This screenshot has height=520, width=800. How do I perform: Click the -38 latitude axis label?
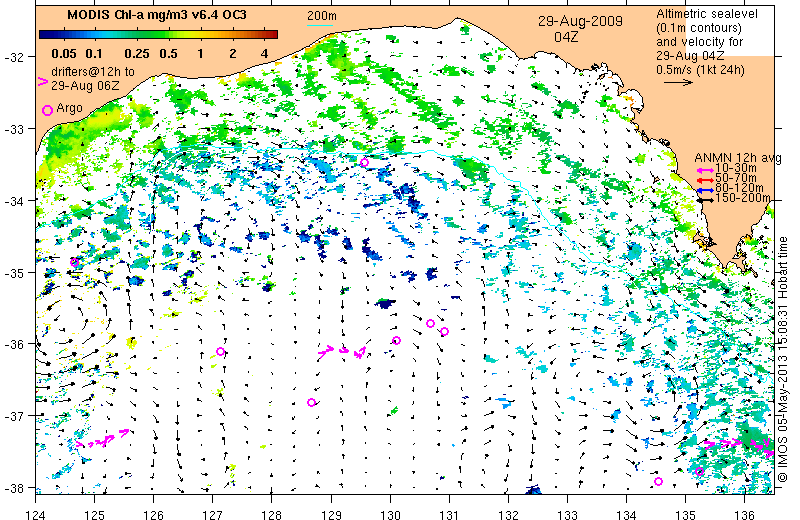[13, 488]
